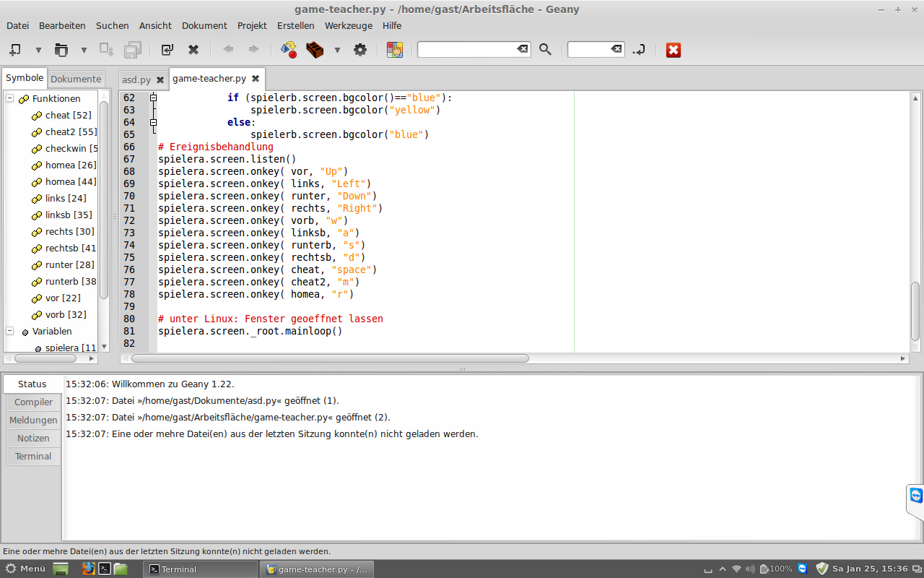
Task: Open the color chooser toolbar icon
Action: (394, 50)
